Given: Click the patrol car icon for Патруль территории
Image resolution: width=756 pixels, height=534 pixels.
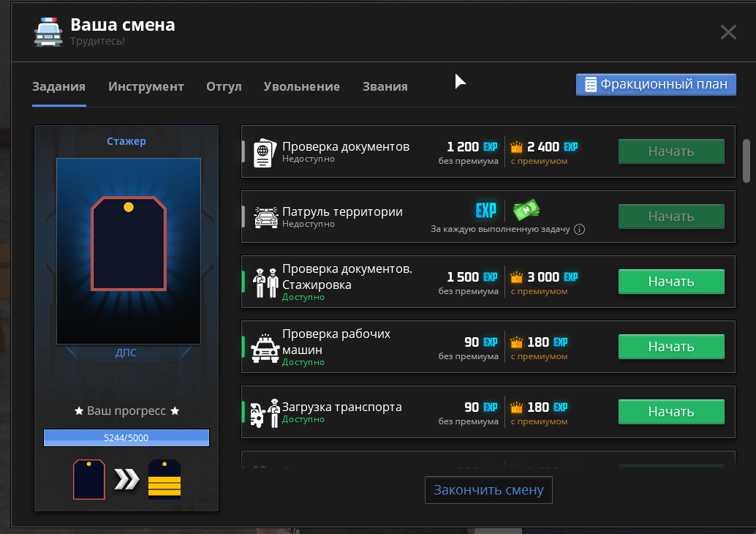Looking at the screenshot, I should click(x=265, y=217).
